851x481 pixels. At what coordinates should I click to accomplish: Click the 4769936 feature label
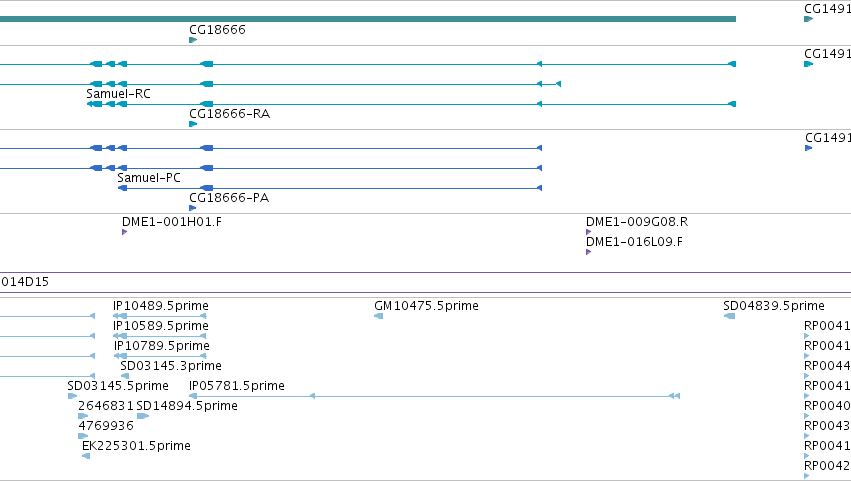click(x=105, y=426)
